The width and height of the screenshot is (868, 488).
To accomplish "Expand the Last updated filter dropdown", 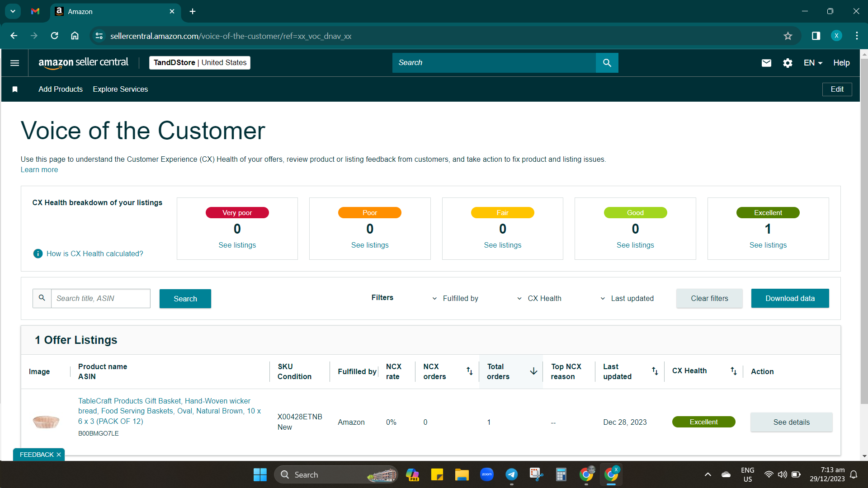I will coord(627,299).
